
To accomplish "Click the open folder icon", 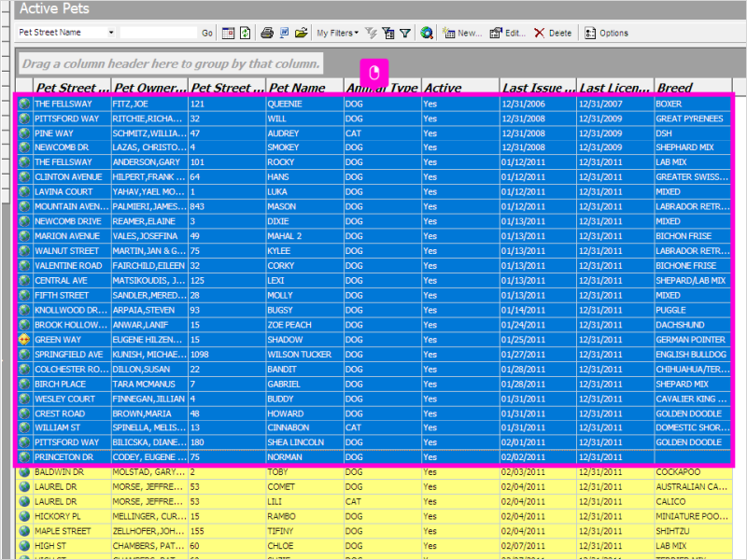I will [x=301, y=33].
